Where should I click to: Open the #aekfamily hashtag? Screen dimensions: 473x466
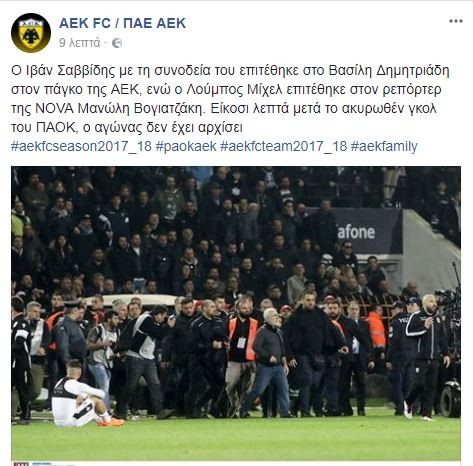click(384, 146)
